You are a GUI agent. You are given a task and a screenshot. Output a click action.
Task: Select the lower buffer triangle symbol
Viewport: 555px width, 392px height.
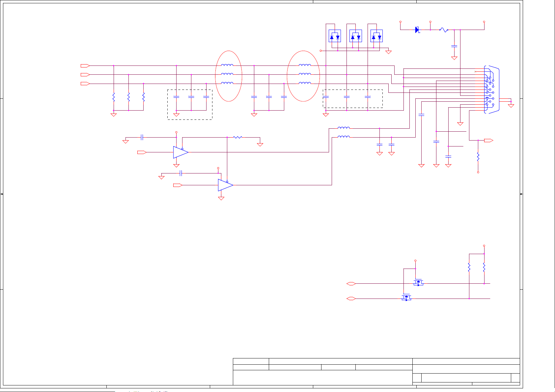click(225, 185)
